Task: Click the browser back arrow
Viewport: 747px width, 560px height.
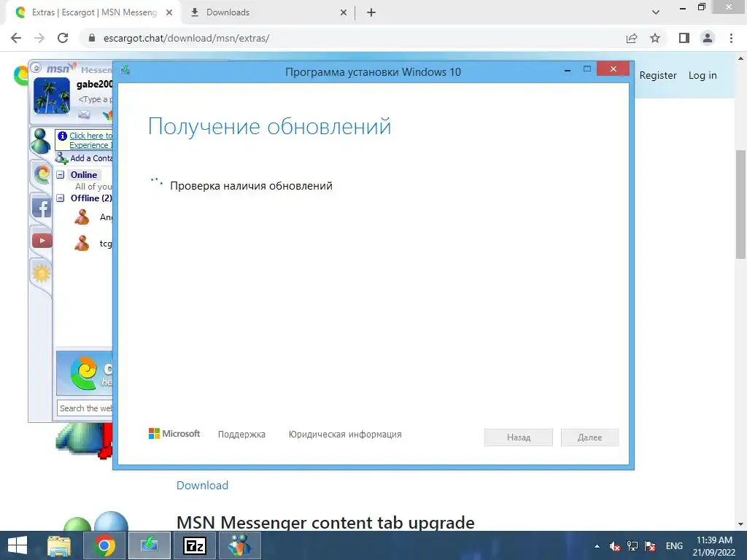Action: tap(16, 38)
